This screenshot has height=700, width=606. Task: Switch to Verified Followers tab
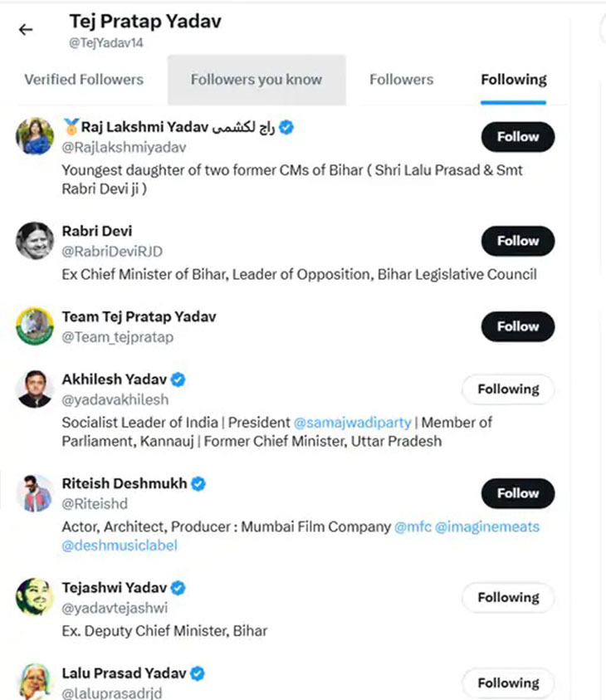(84, 80)
